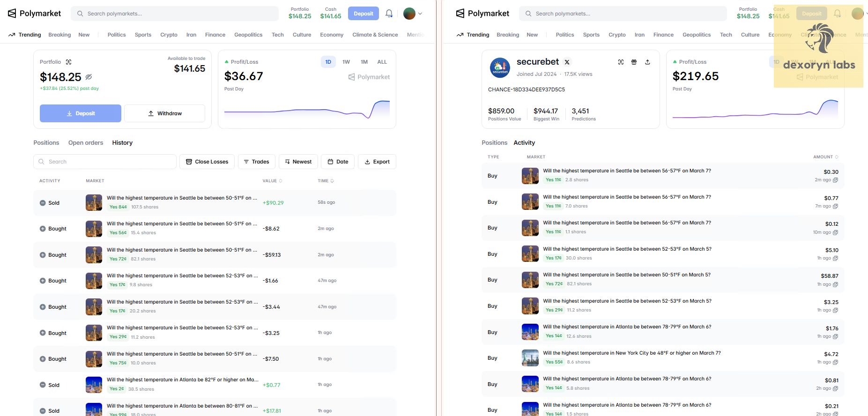Click the Withdraw button
The height and width of the screenshot is (416, 868).
pos(164,113)
